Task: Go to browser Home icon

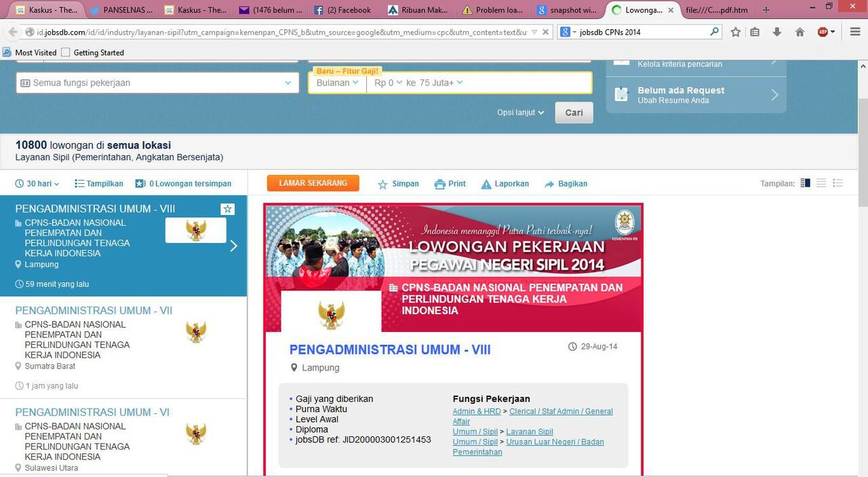Action: point(800,32)
